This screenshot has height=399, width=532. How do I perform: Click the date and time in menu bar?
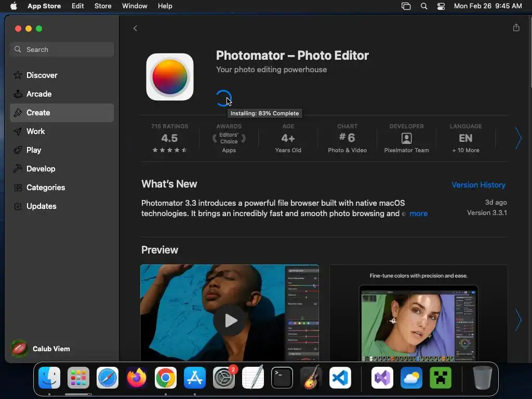tap(487, 6)
